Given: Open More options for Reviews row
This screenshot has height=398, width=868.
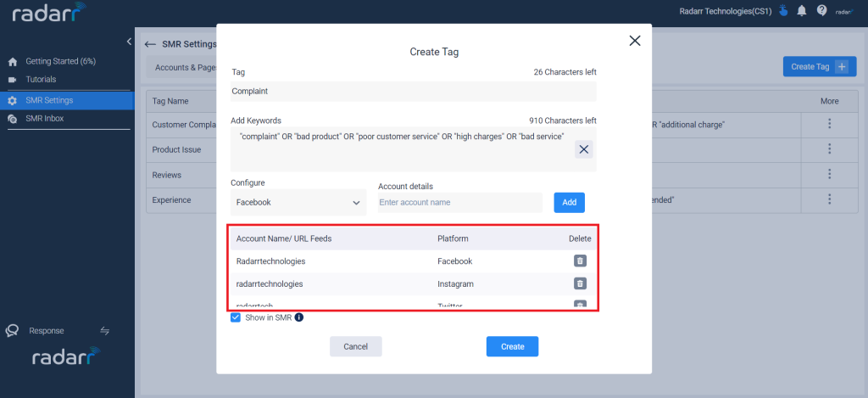Looking at the screenshot, I should point(829,174).
